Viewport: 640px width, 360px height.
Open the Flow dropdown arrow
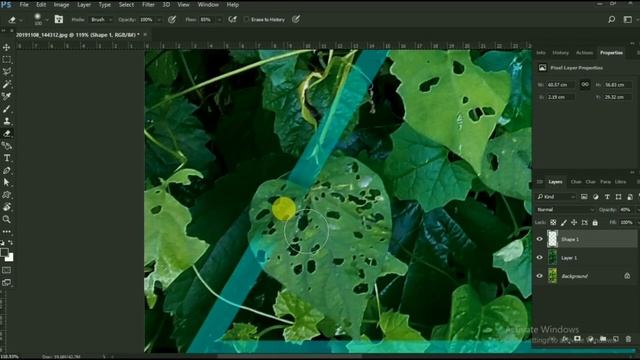pyautogui.click(x=219, y=19)
